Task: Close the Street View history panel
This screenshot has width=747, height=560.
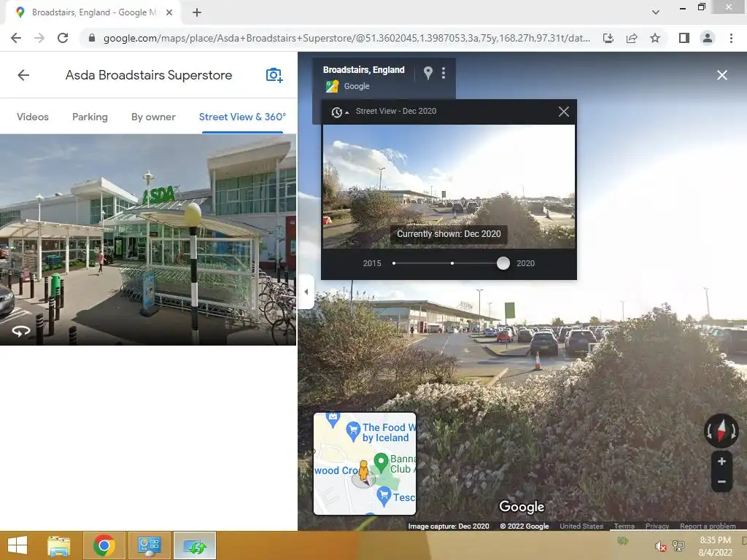Action: coord(564,112)
